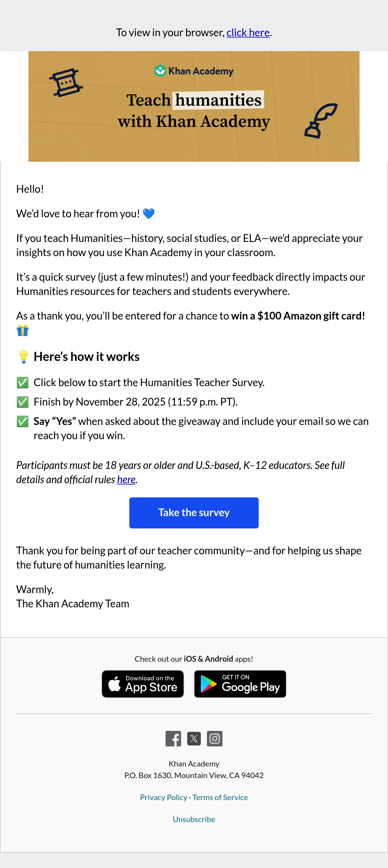
Task: Click checkmark beside Say "Yes" step
Action: click(x=23, y=421)
